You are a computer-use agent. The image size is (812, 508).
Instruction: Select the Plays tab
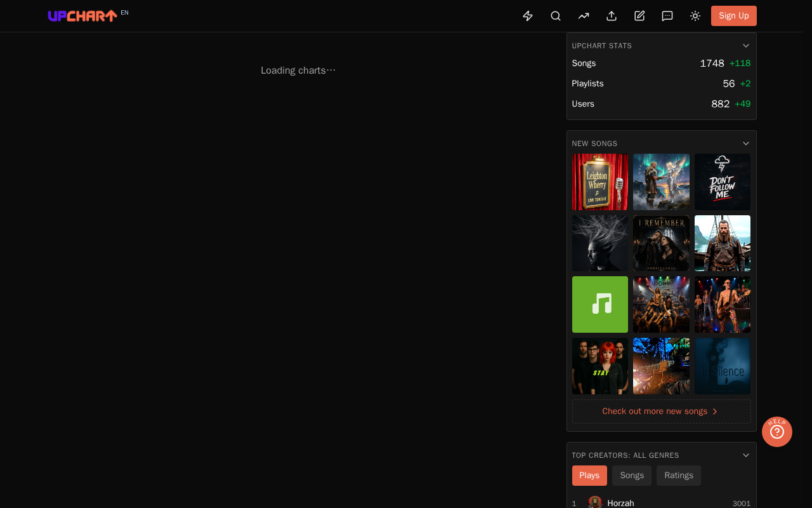click(x=589, y=476)
